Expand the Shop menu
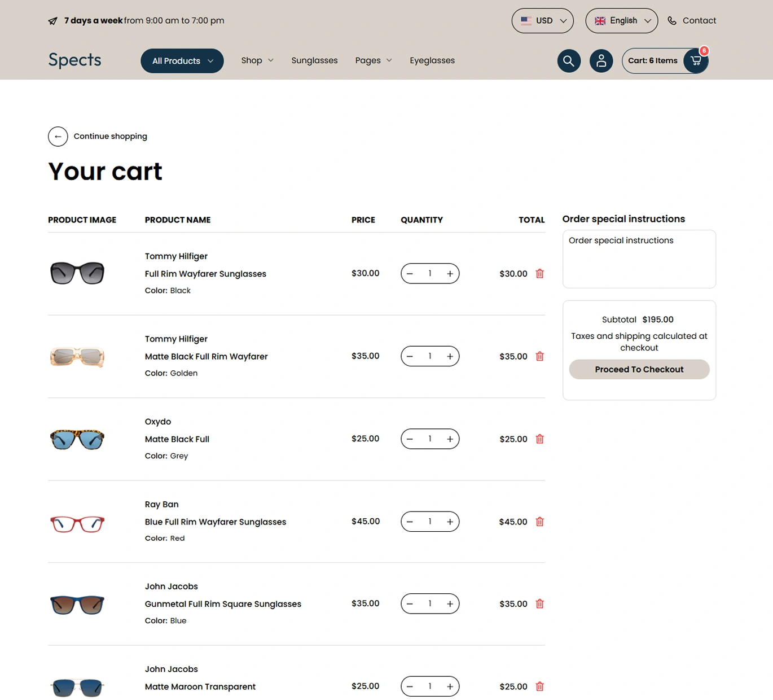The height and width of the screenshot is (700, 773). [x=257, y=60]
